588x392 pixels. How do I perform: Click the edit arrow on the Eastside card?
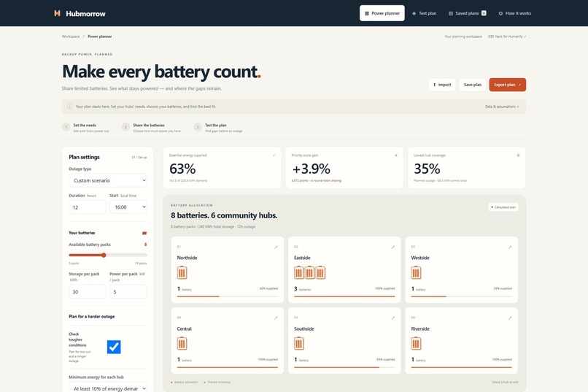click(393, 247)
